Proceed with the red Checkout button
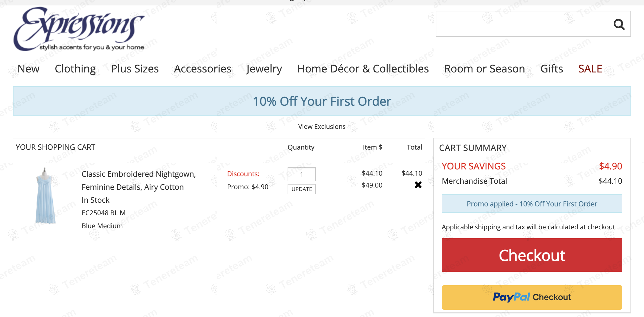The height and width of the screenshot is (317, 644). [532, 255]
